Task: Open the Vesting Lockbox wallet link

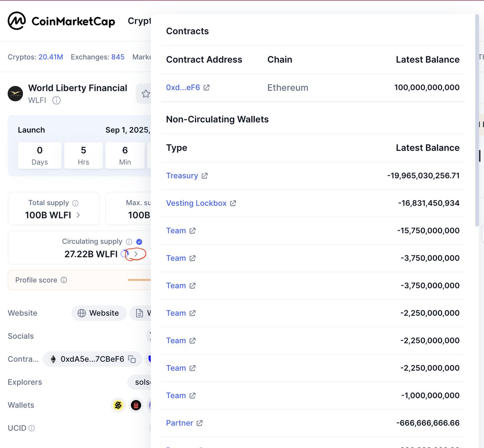Action: pos(196,203)
